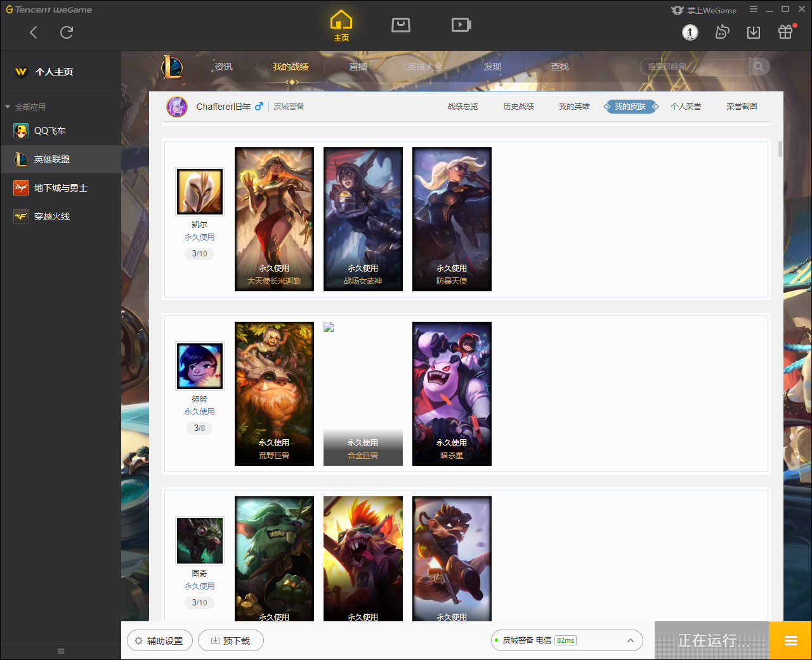Click the League of Legends logo icon
812x660 pixels.
pos(172,67)
